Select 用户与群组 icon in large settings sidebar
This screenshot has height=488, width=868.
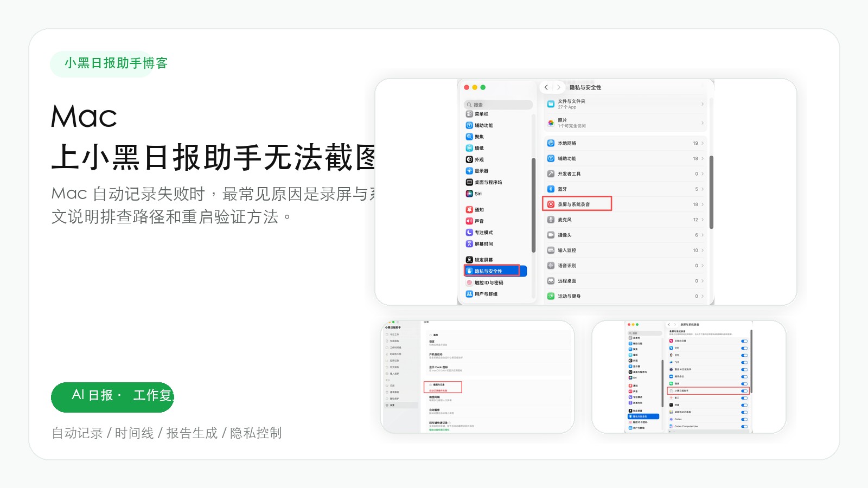click(x=469, y=294)
